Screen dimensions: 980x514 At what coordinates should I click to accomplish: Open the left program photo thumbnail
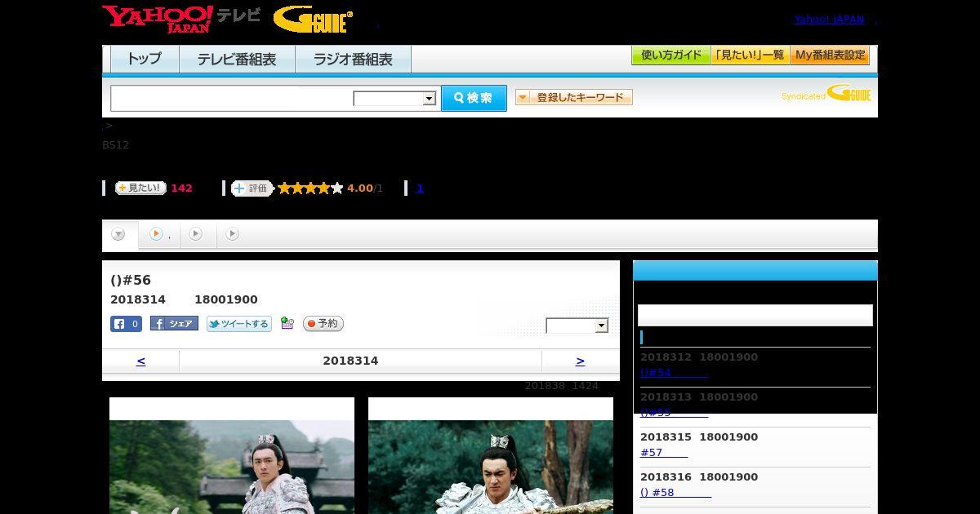[x=232, y=455]
